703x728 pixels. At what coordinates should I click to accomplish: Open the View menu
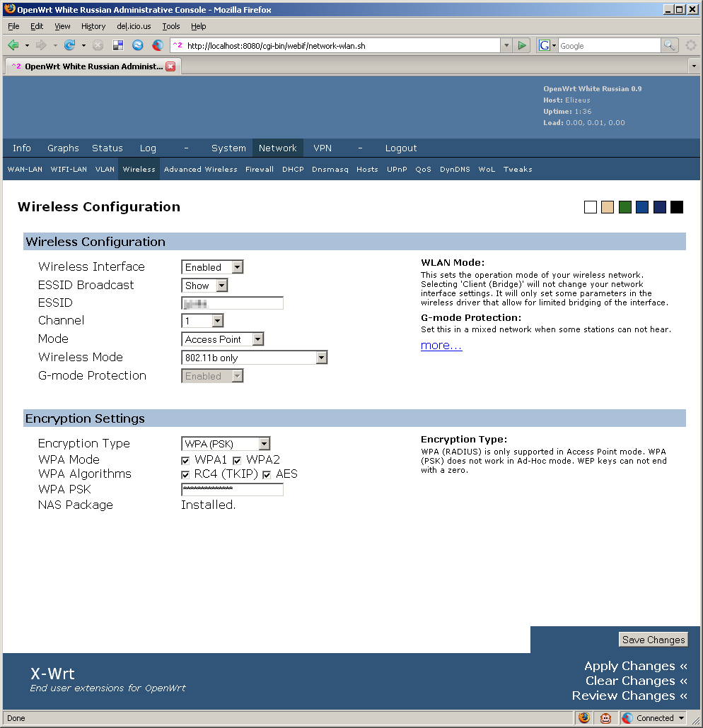(62, 26)
